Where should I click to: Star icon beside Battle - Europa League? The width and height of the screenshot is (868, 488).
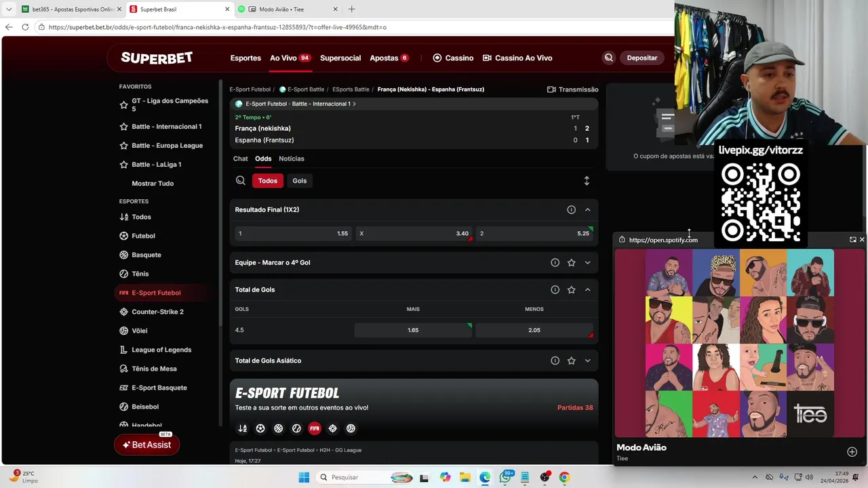(123, 146)
